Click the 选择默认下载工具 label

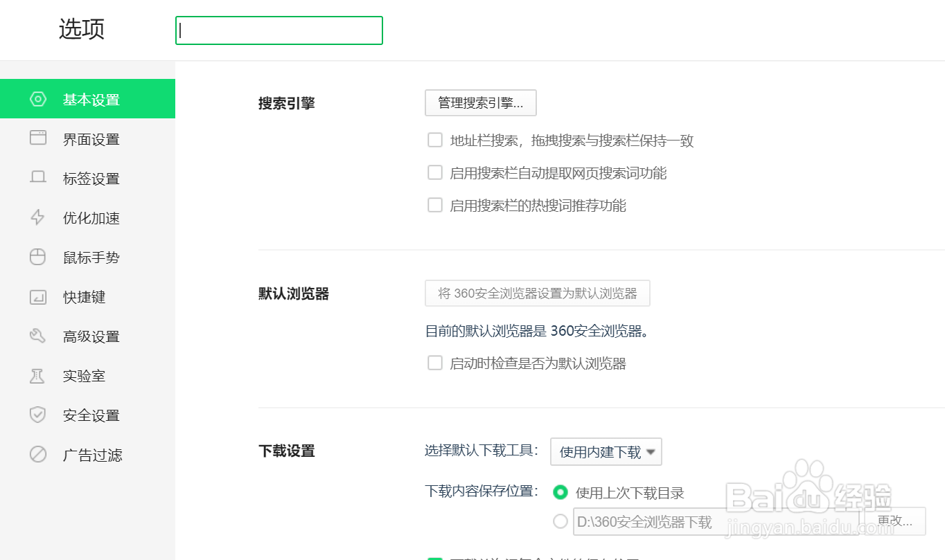[x=482, y=451]
